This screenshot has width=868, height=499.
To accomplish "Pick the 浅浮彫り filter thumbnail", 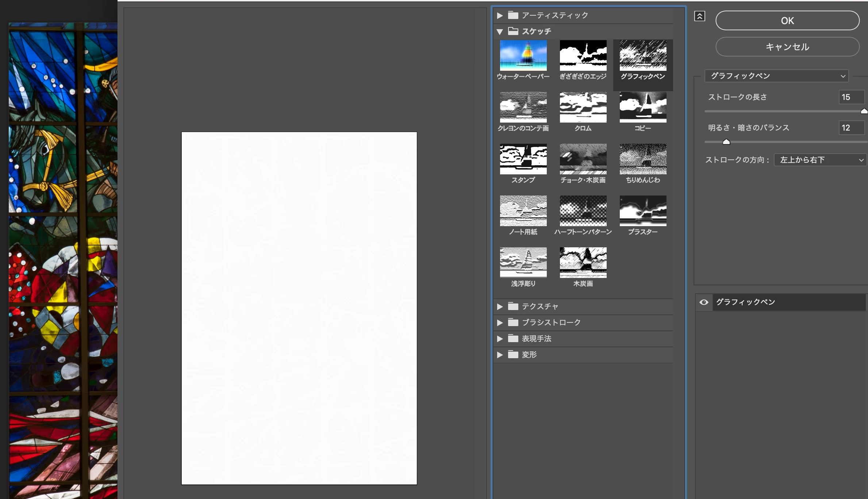I will click(x=523, y=263).
